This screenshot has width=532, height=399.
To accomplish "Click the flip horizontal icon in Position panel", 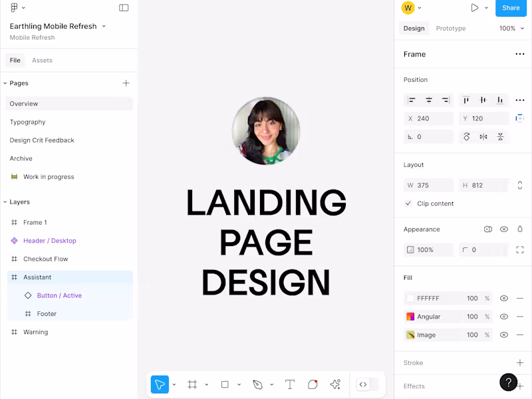I will pyautogui.click(x=483, y=138).
